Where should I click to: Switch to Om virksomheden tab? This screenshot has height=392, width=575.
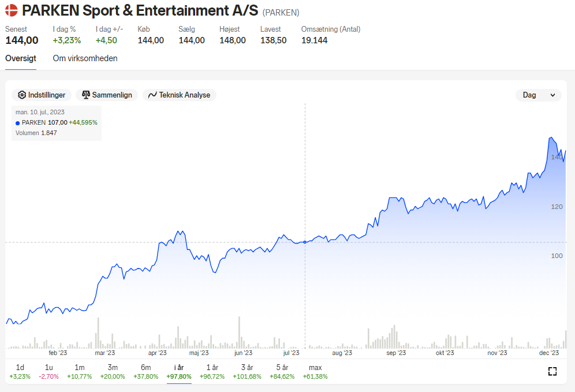tap(85, 58)
